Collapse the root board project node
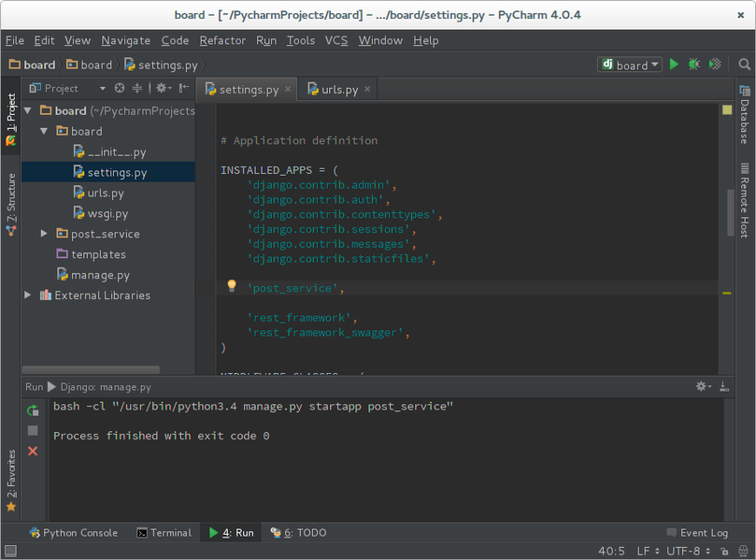Viewport: 756px width, 560px height. (x=28, y=111)
